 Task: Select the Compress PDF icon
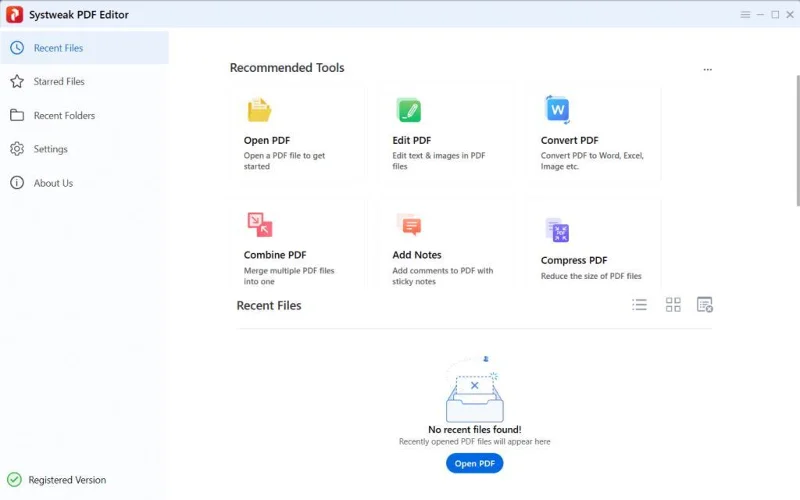point(557,230)
